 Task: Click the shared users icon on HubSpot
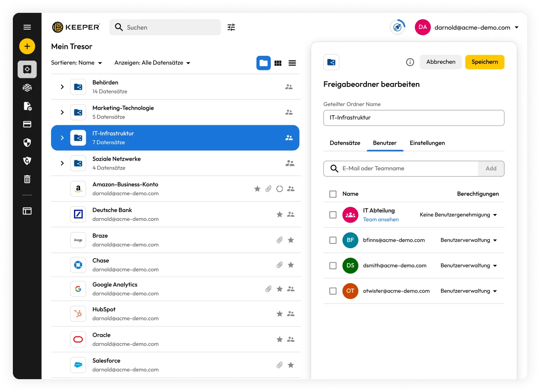[291, 314]
